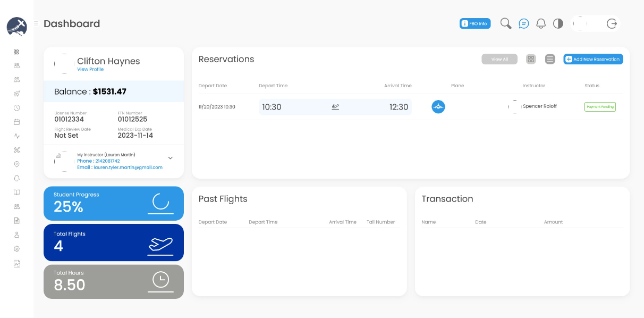This screenshot has width=644, height=318.
Task: Switch reservations to grid view
Action: pos(531,59)
